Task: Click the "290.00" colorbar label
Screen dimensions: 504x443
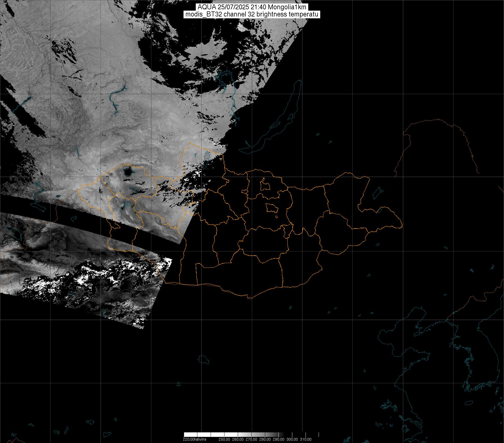Action: [x=279, y=439]
